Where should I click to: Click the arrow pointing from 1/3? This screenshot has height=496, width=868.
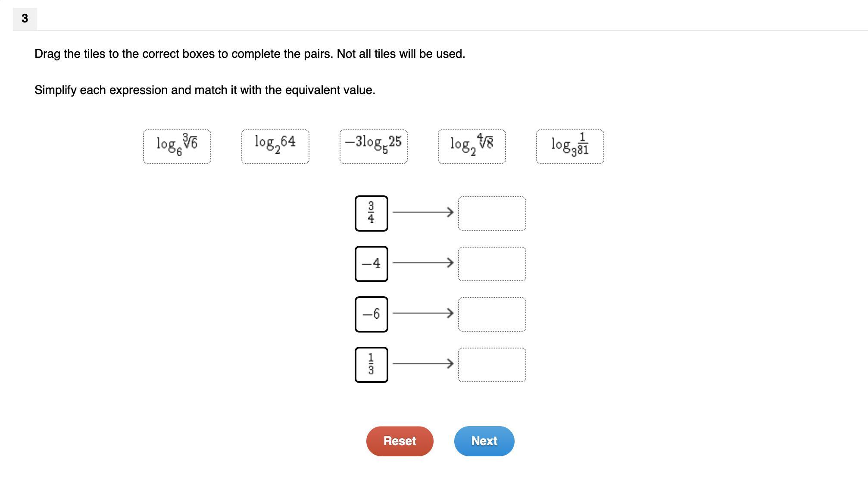coord(423,364)
